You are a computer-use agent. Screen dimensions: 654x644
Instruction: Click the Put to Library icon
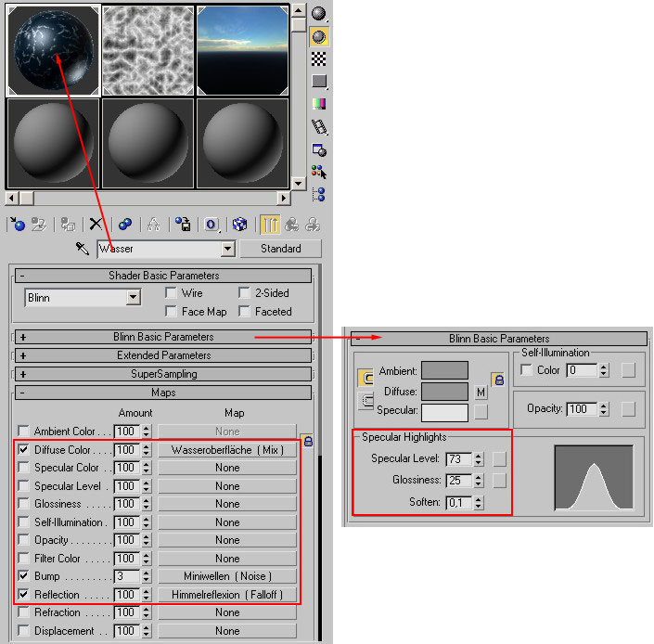tap(184, 224)
